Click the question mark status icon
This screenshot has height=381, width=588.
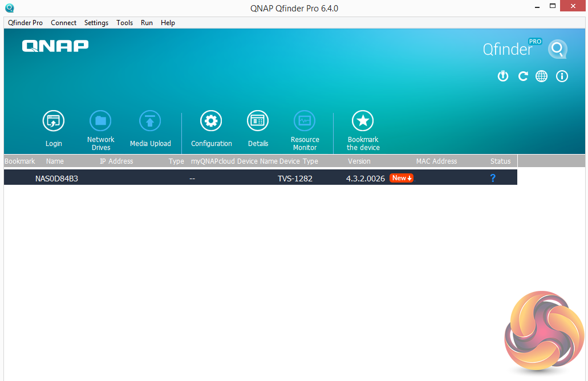(493, 178)
